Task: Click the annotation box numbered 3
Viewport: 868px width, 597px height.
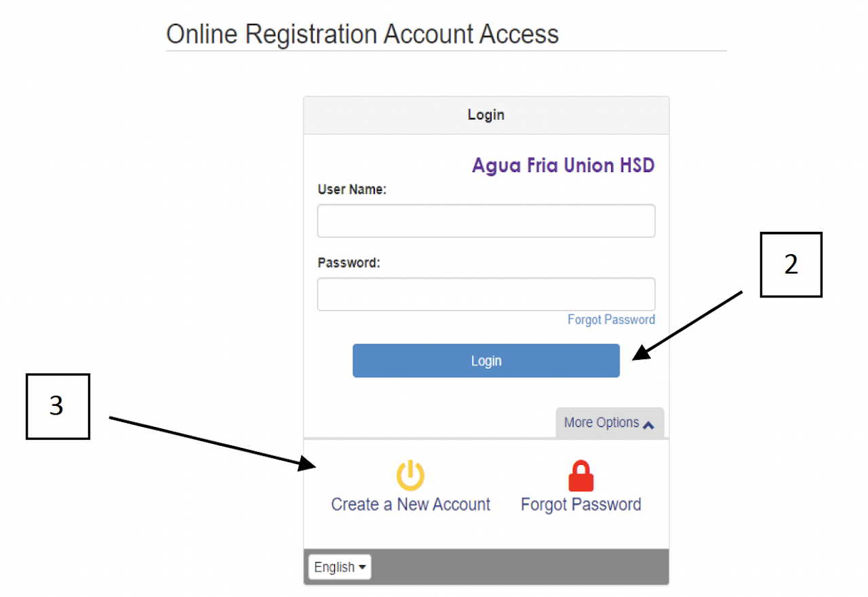Action: (x=58, y=406)
